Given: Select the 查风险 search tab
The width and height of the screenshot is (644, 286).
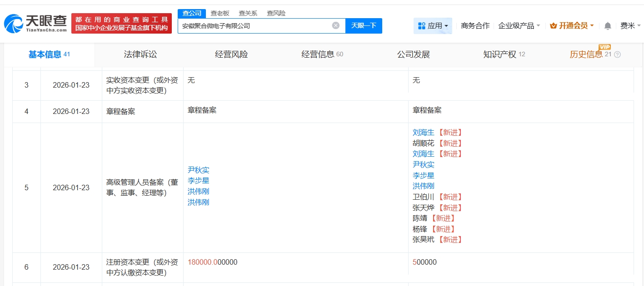Looking at the screenshot, I should (x=276, y=13).
